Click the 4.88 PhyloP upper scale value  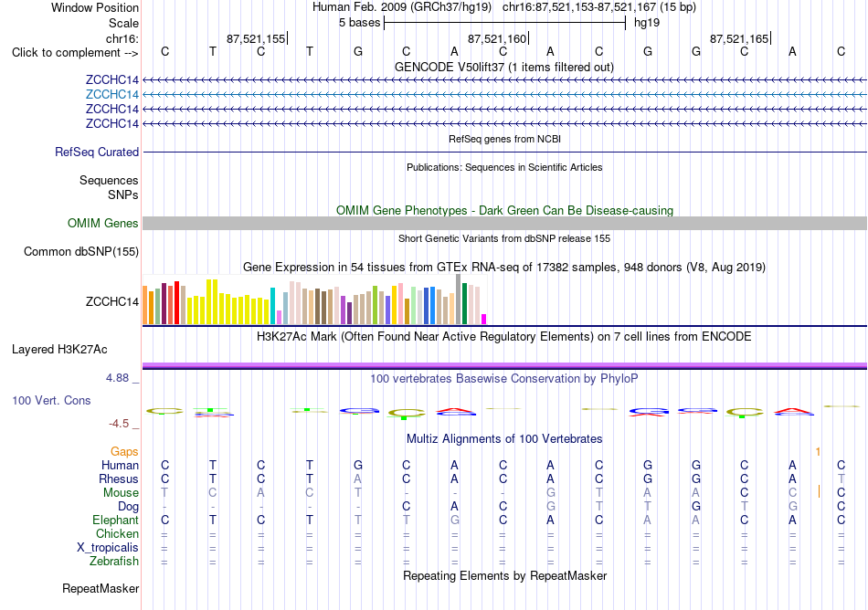tap(117, 378)
